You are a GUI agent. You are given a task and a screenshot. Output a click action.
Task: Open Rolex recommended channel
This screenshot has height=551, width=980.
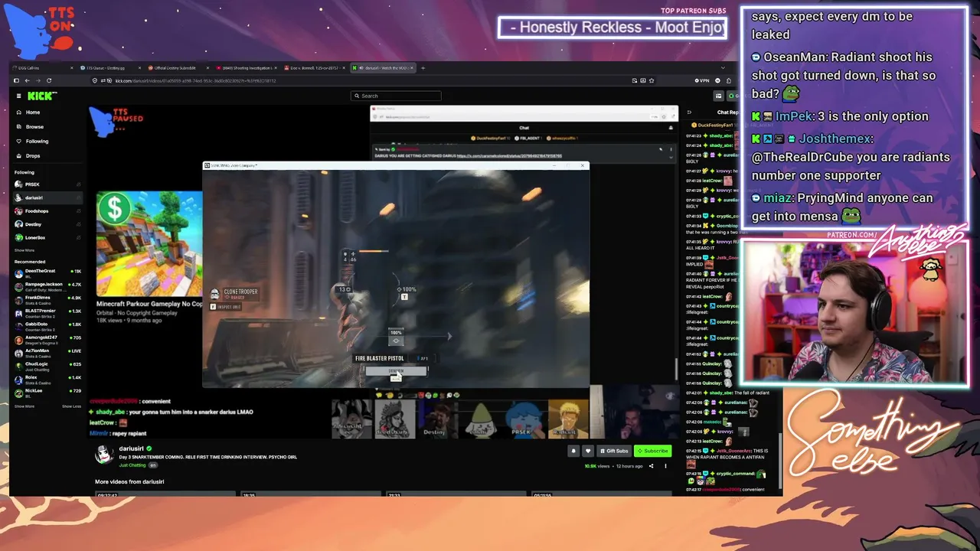[47, 379]
